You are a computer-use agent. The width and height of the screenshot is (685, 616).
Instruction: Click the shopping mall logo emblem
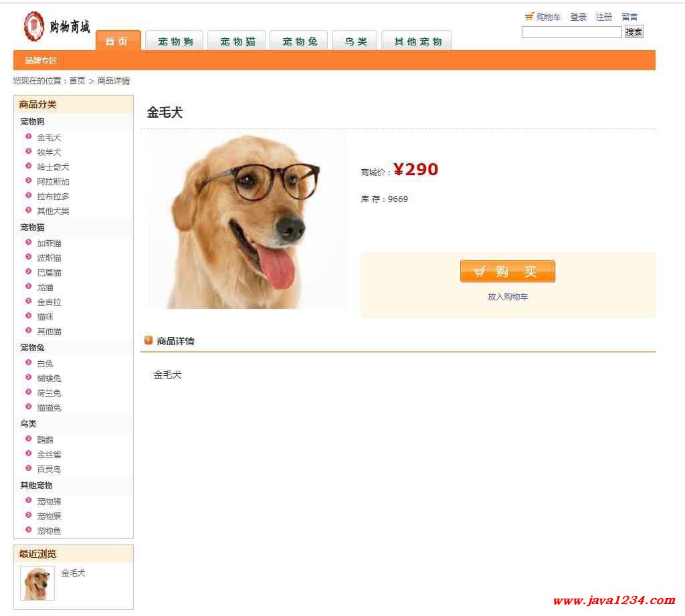(33, 26)
